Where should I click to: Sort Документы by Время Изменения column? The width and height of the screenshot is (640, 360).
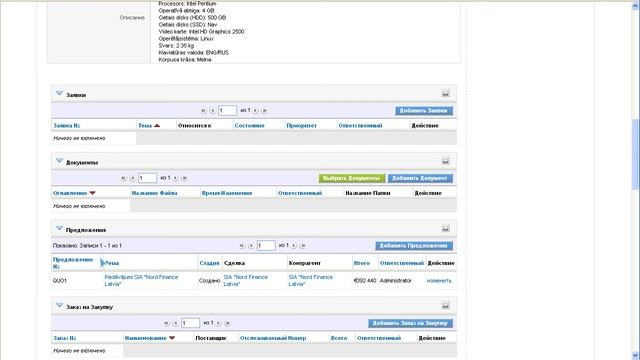point(227,193)
